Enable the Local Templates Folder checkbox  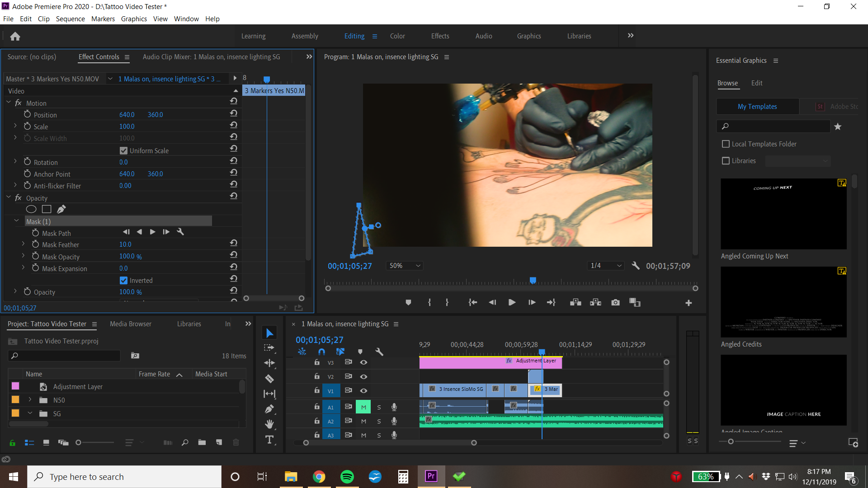click(x=726, y=144)
